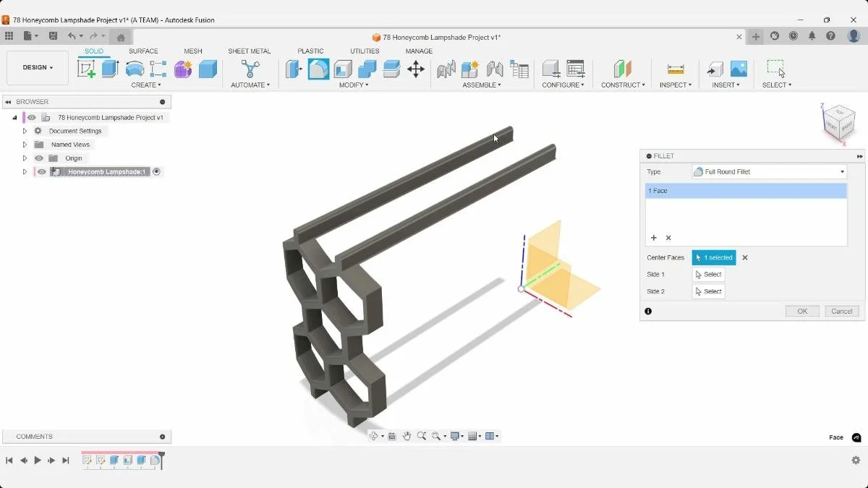Switch to the MANAGE tab
This screenshot has height=488, width=868.
(x=419, y=51)
